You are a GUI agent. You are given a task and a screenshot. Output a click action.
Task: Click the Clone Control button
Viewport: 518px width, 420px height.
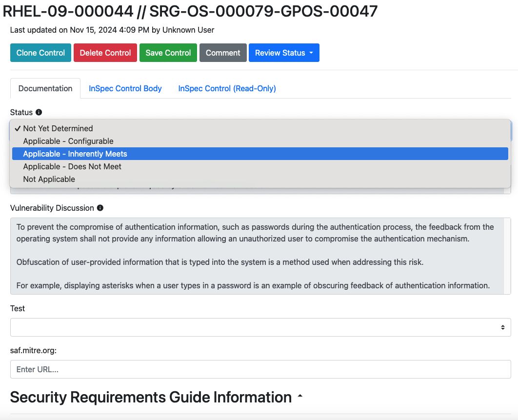(x=40, y=53)
